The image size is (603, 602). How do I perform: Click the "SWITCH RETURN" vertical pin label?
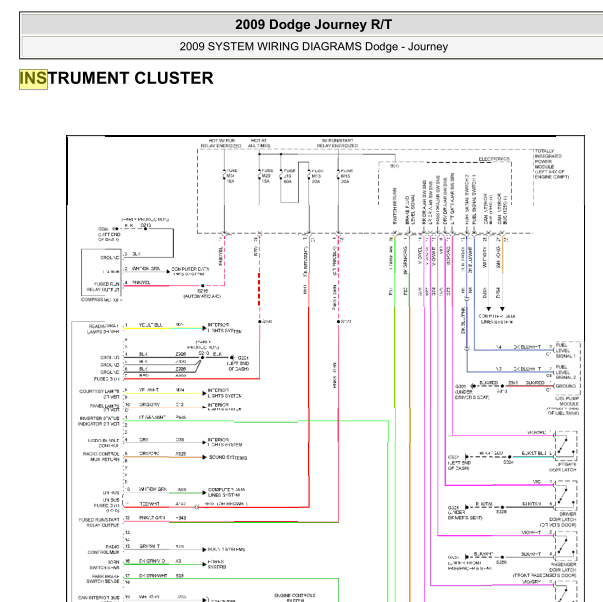click(395, 206)
